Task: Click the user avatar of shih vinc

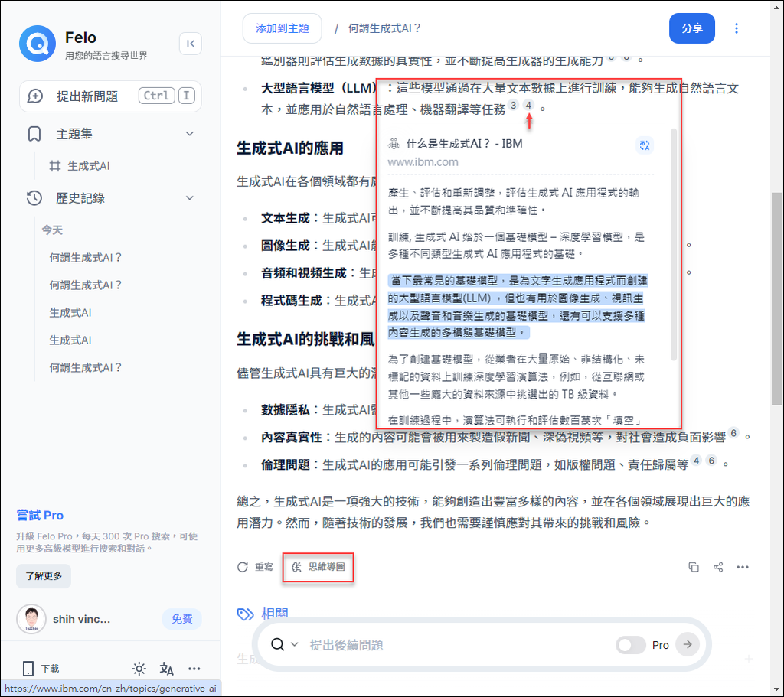Action: click(x=31, y=619)
